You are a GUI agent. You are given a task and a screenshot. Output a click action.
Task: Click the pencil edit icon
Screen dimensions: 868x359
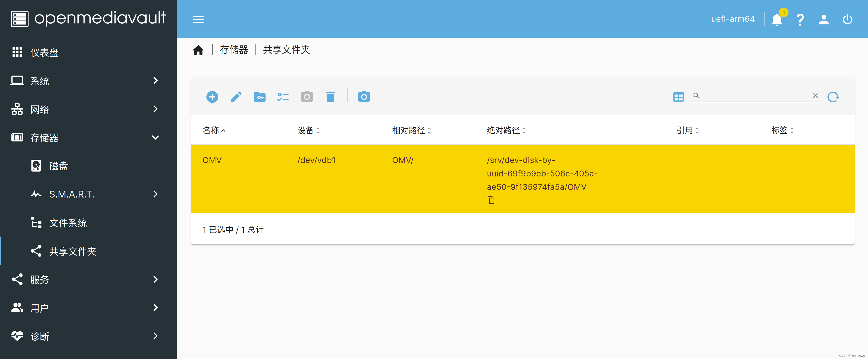pos(236,97)
